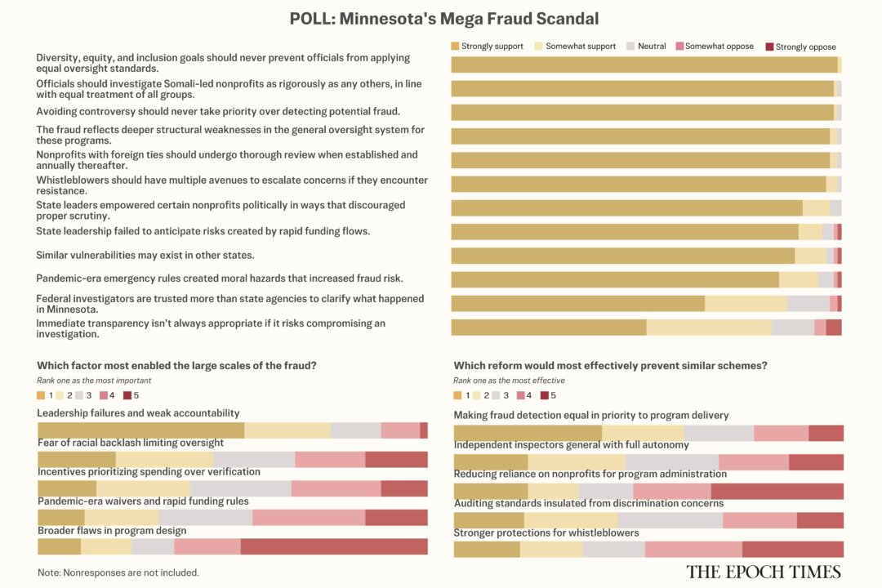This screenshot has height=588, width=882.
Task: Click the 'Stronger protections for whistleblowers' label
Action: point(546,533)
